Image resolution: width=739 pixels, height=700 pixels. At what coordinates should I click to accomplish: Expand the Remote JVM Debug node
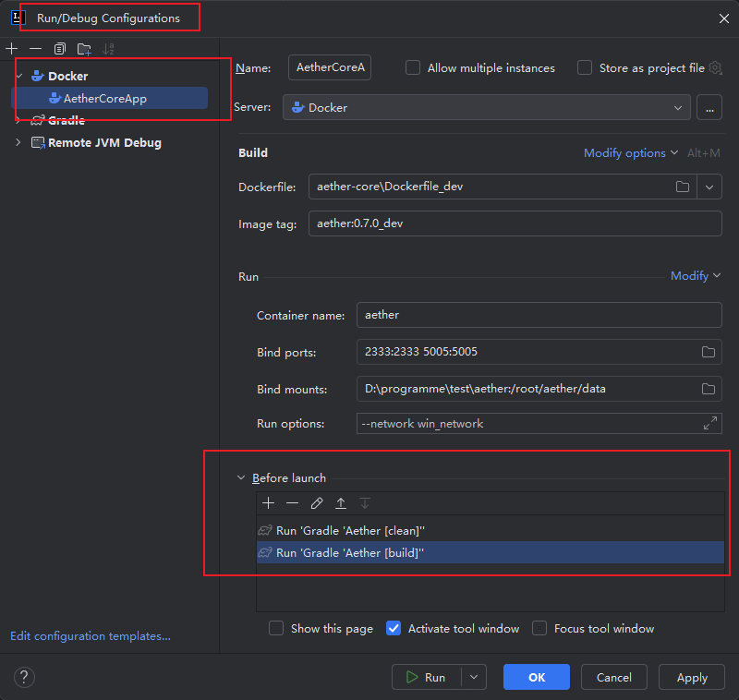click(18, 142)
